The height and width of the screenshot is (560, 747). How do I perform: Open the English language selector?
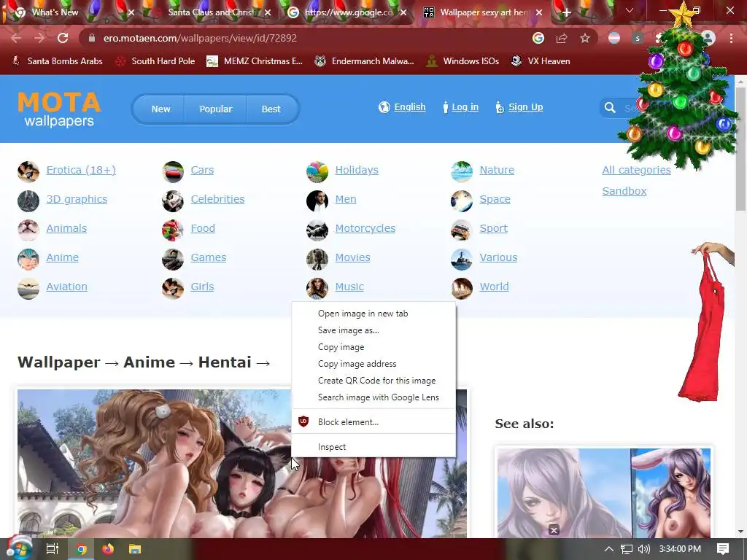[x=410, y=107]
